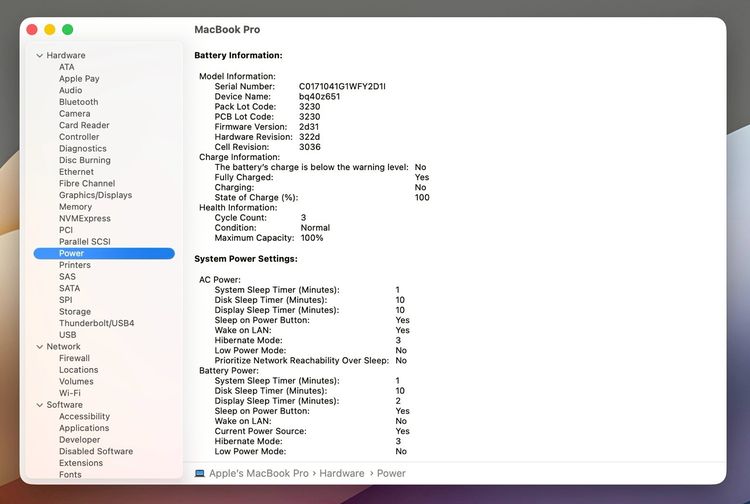Click the green zoom window button
The width and height of the screenshot is (750, 504).
67,30
